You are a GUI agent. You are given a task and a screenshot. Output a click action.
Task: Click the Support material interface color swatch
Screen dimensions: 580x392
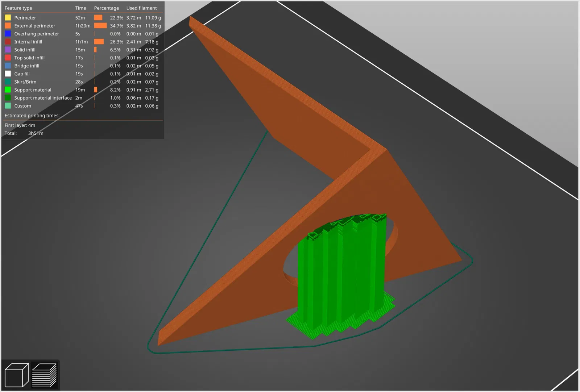(x=8, y=98)
